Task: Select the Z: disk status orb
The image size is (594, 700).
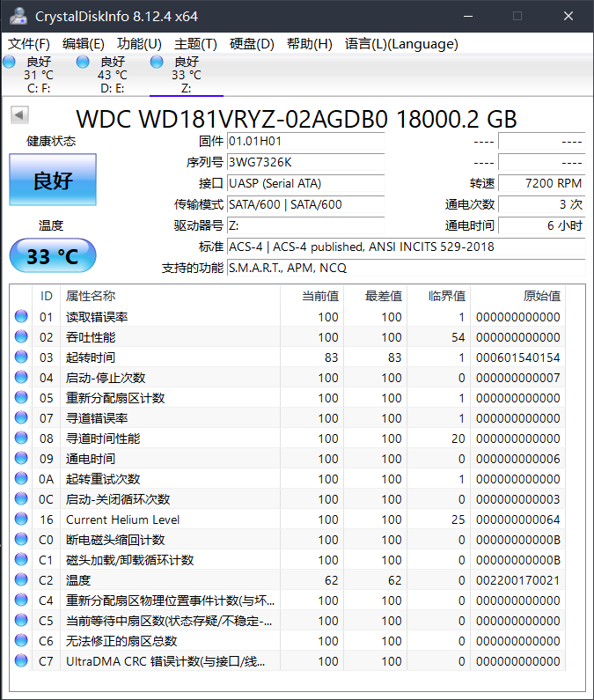Action: coord(157,62)
